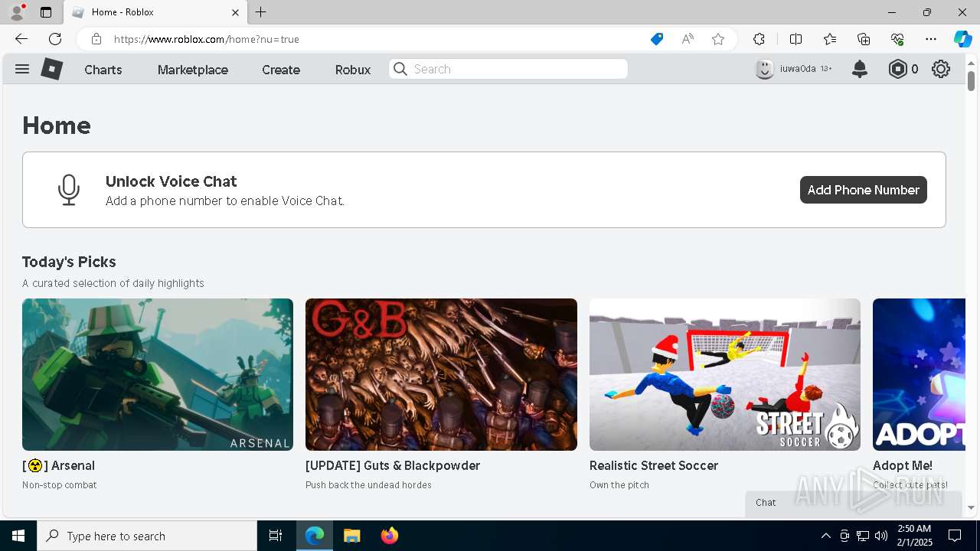
Task: Open Browser essentials
Action: click(x=897, y=39)
